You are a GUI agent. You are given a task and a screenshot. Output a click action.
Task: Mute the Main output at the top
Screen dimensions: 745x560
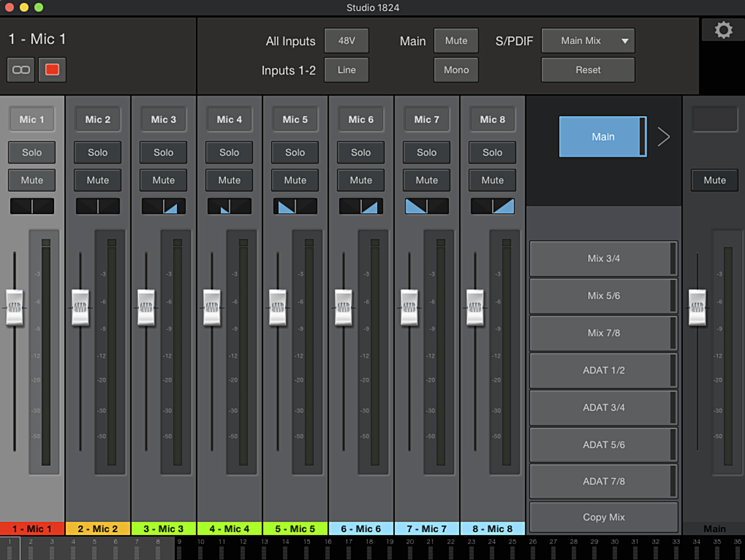tap(456, 41)
